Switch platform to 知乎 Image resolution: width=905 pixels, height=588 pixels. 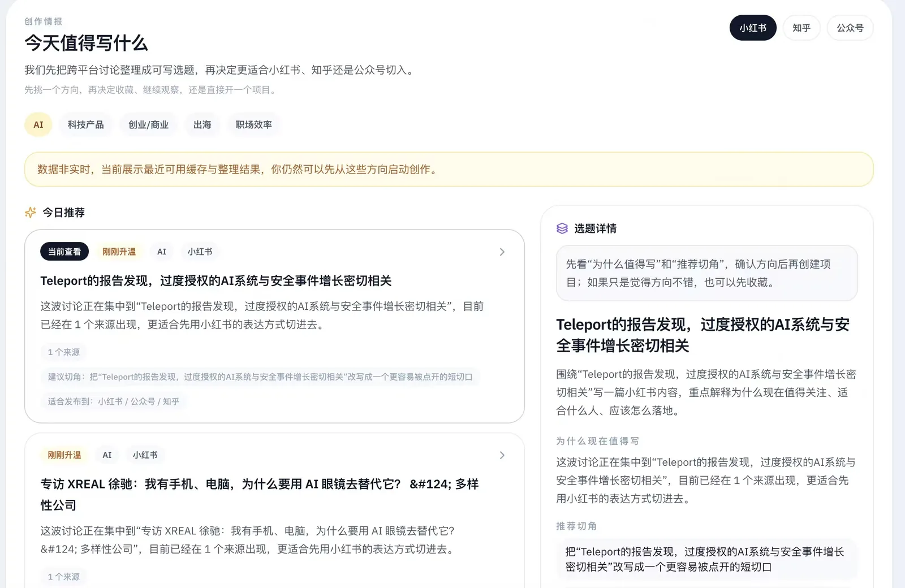coord(801,28)
